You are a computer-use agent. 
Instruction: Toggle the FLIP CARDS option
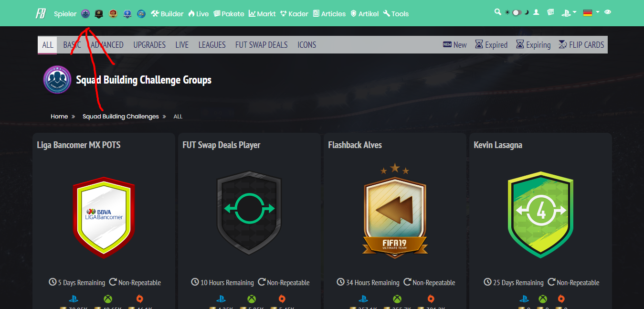click(x=581, y=44)
